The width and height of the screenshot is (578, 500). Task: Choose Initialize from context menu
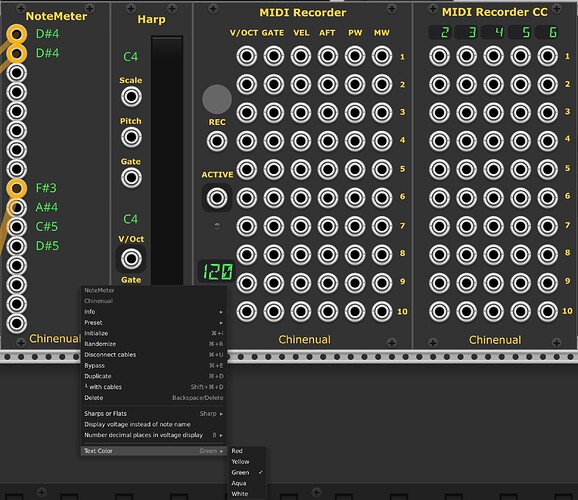pyautogui.click(x=154, y=333)
